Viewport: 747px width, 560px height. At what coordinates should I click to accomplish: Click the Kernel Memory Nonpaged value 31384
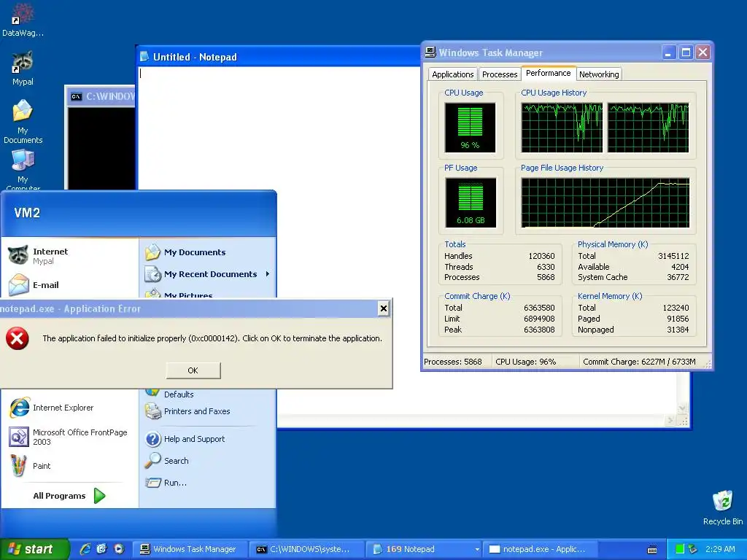coord(678,330)
